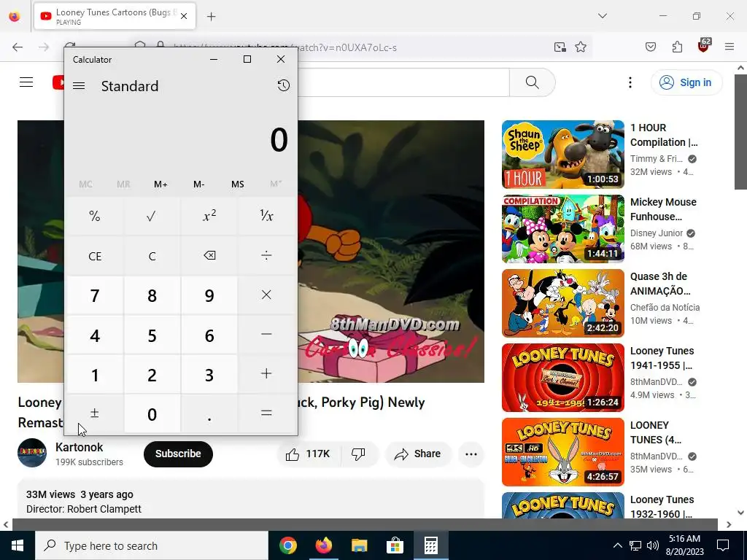Open Shaun the Sheep 1 HOUR thumbnail
Screen dimensions: 747x560
[x=562, y=155]
